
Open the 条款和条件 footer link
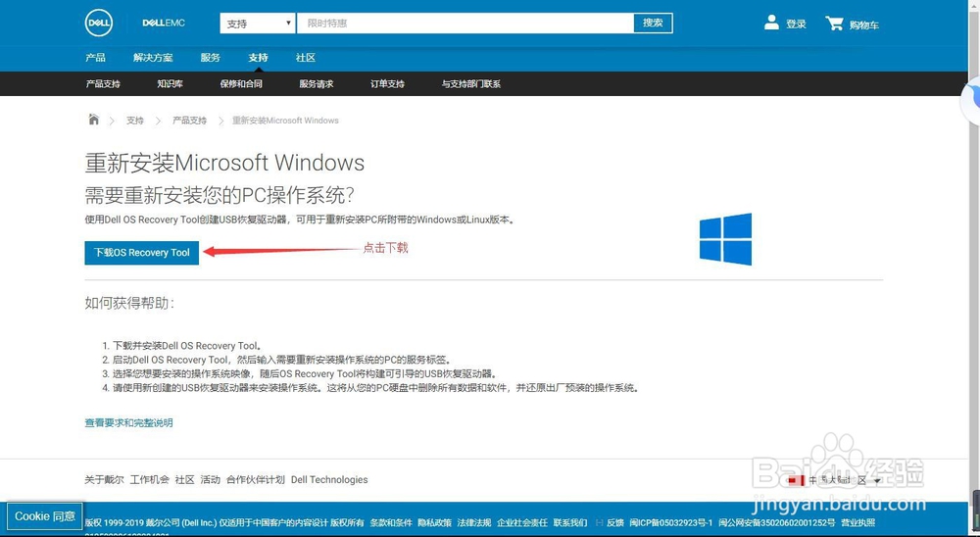coord(391,522)
